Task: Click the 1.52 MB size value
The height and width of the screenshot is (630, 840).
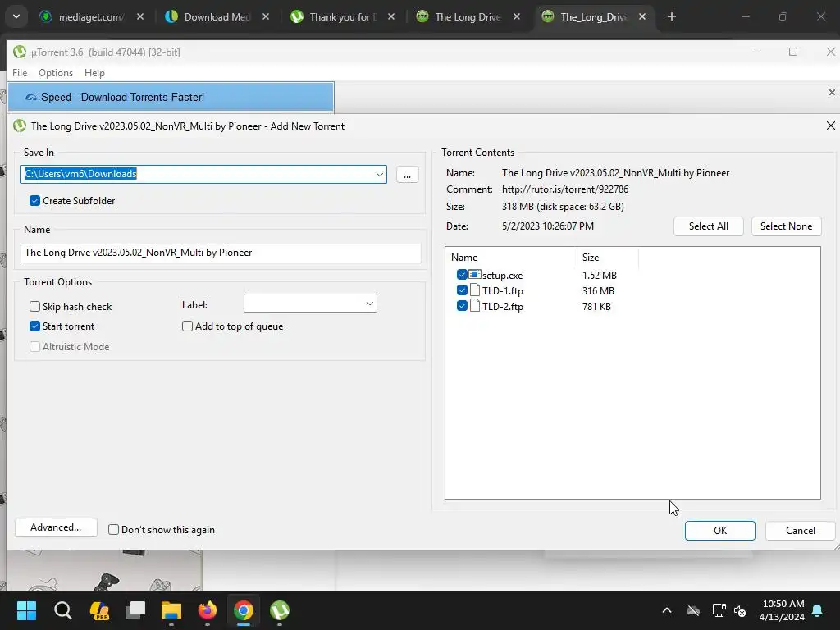Action: [x=600, y=276]
